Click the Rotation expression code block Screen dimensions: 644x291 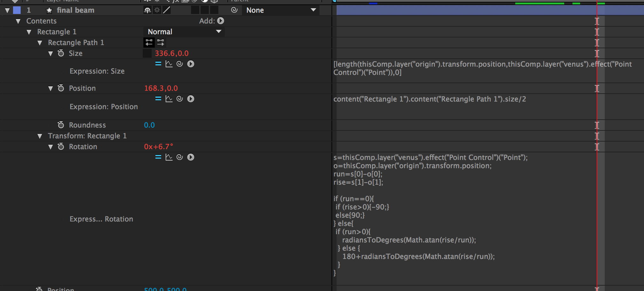tap(430, 215)
